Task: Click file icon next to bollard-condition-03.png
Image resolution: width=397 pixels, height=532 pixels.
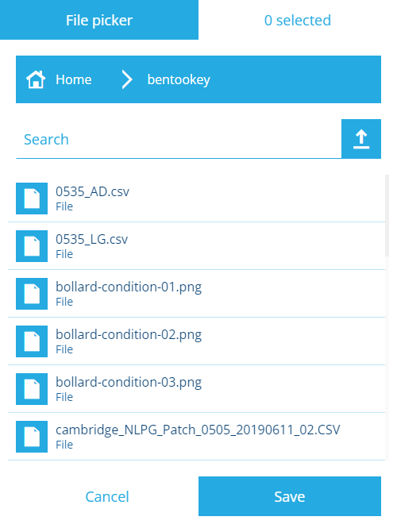Action: 32,389
